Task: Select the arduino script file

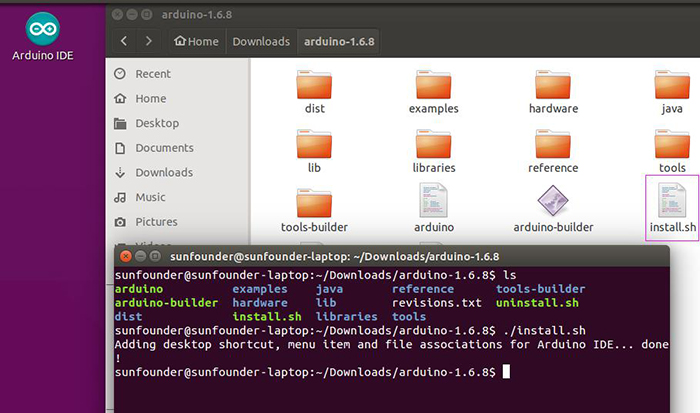Action: point(433,208)
